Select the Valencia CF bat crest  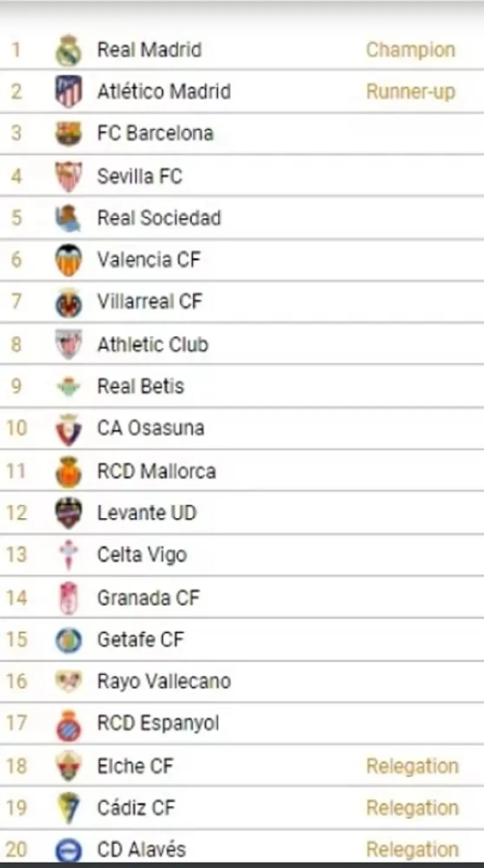click(69, 260)
